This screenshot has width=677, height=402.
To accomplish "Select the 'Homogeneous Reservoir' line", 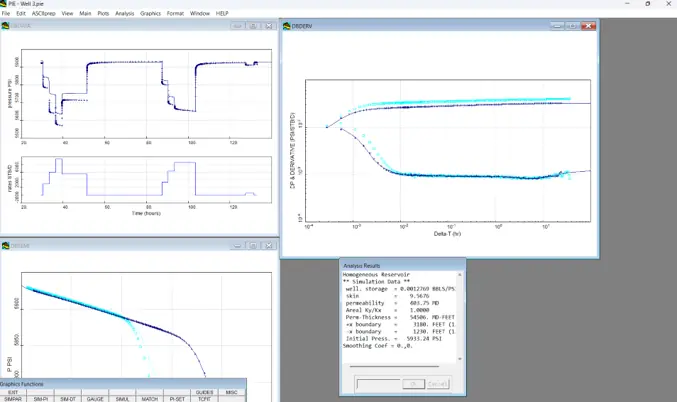I will click(x=376, y=275).
